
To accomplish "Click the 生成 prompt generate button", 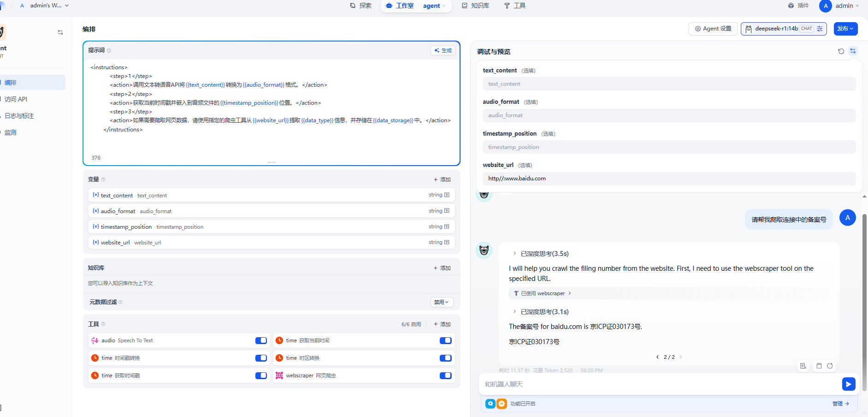I will click(x=443, y=50).
